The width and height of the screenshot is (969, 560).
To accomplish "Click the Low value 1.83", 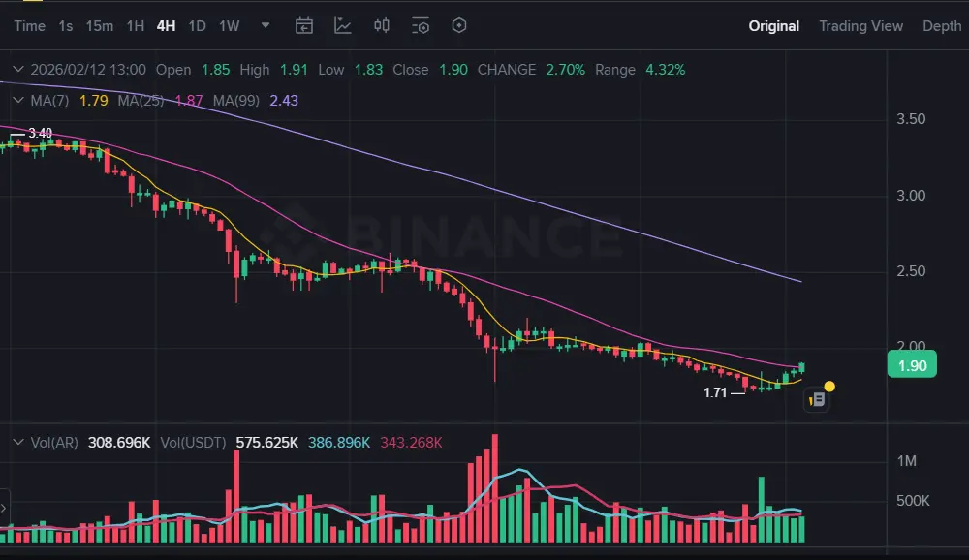I will [368, 70].
